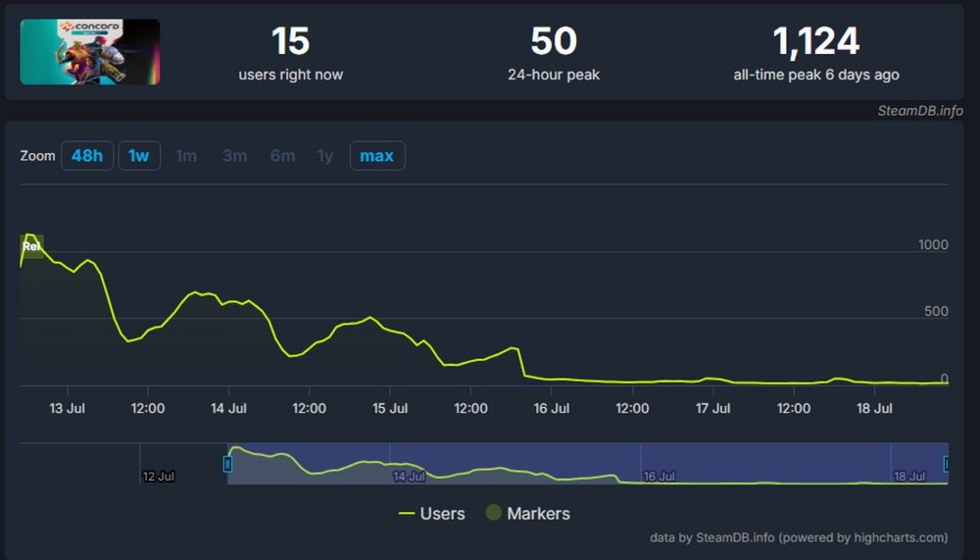
Task: Switch zoom to 3m
Action: 234,156
